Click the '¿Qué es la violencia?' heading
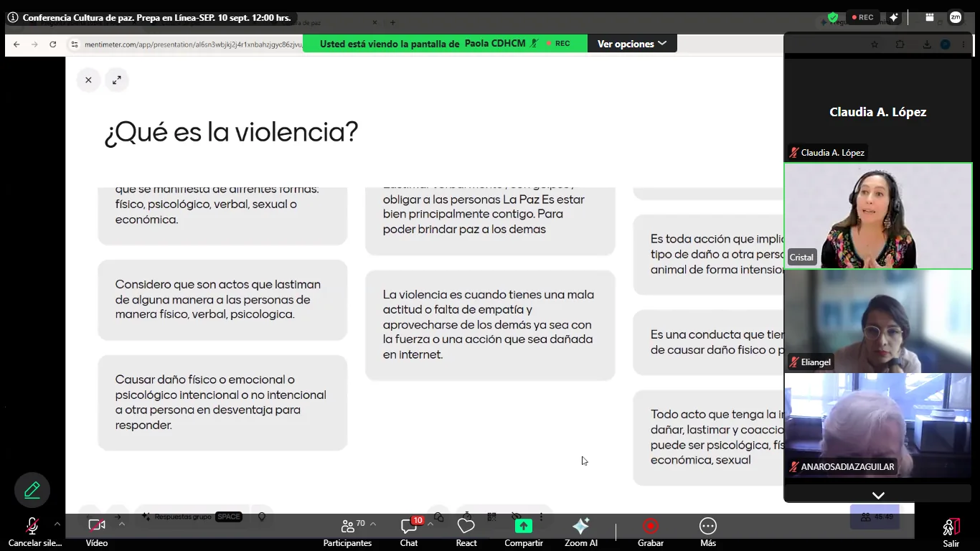This screenshot has height=551, width=980. coord(231,133)
